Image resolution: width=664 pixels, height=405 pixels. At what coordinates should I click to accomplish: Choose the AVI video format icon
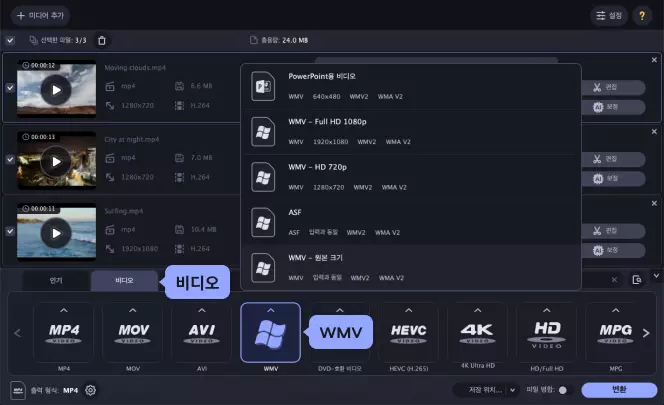click(x=202, y=333)
